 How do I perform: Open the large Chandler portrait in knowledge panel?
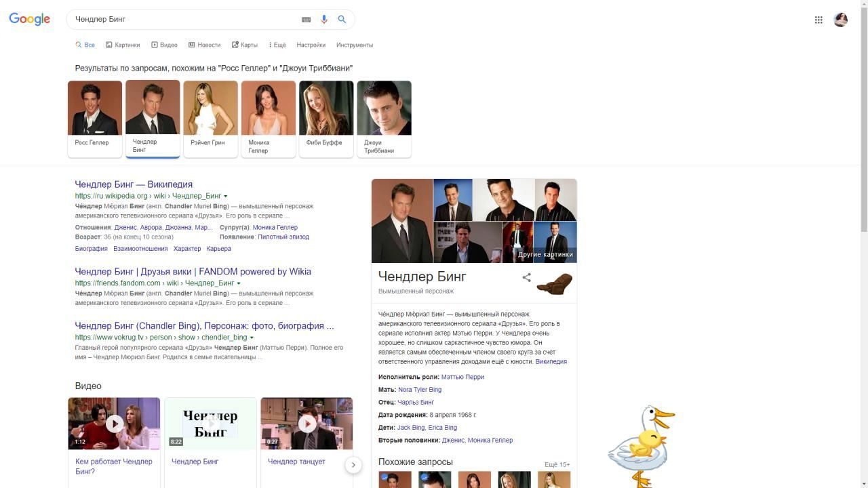[402, 220]
